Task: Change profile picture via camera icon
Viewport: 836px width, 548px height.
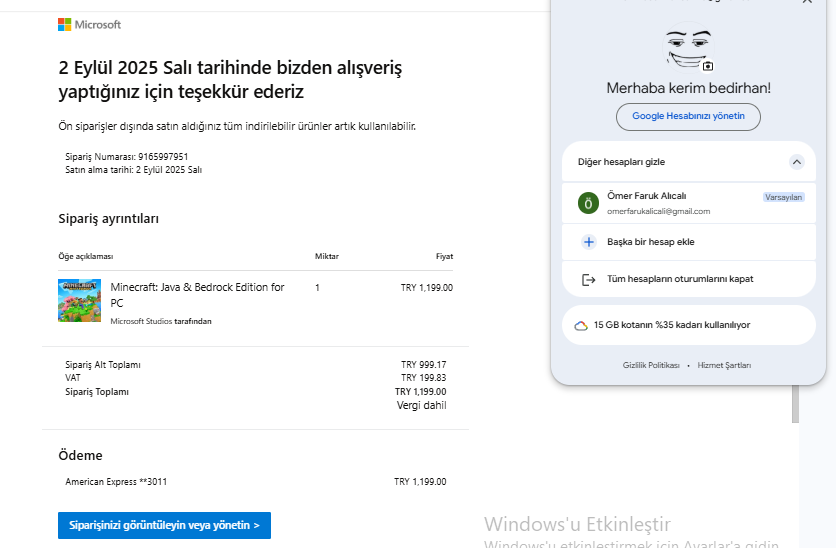Action: [x=708, y=66]
